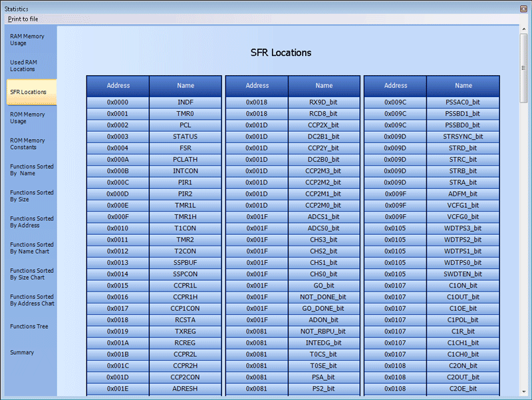Screen dimensions: 532x400
Task: Click address 0x000A cell
Action: coord(118,160)
